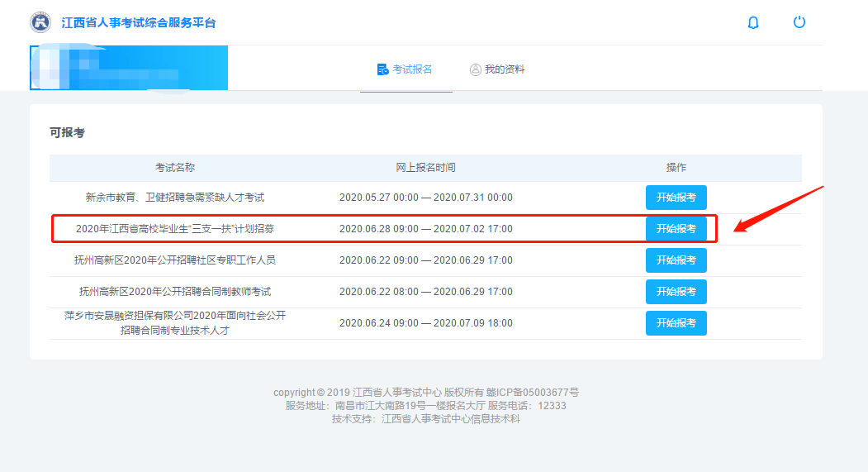
Task: Click 开始报考 for 萍乡市安晟融资担保 recruitment
Action: click(x=676, y=323)
